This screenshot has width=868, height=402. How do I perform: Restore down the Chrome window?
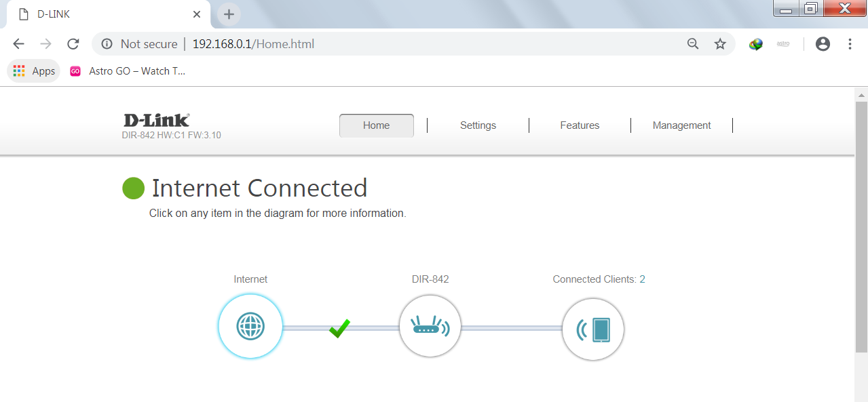(810, 8)
